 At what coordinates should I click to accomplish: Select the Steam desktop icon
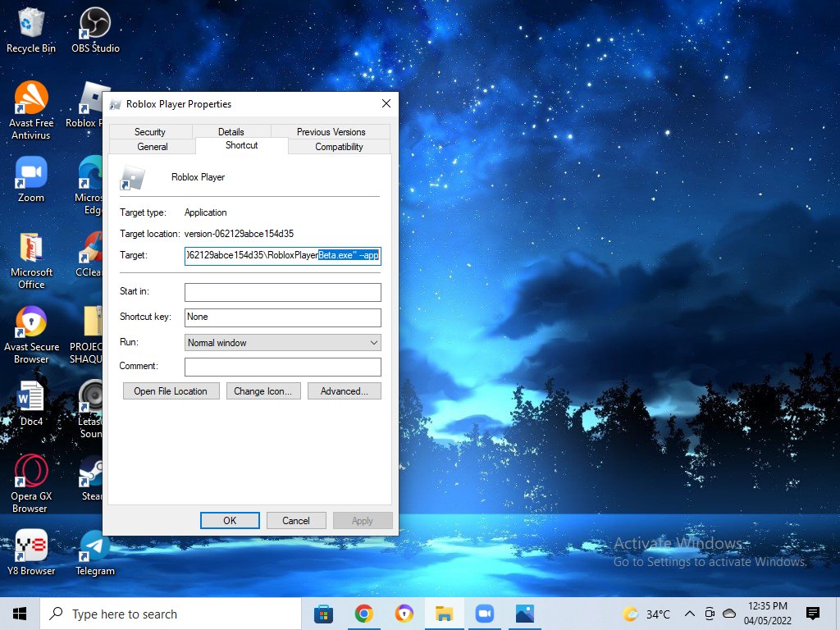91,478
